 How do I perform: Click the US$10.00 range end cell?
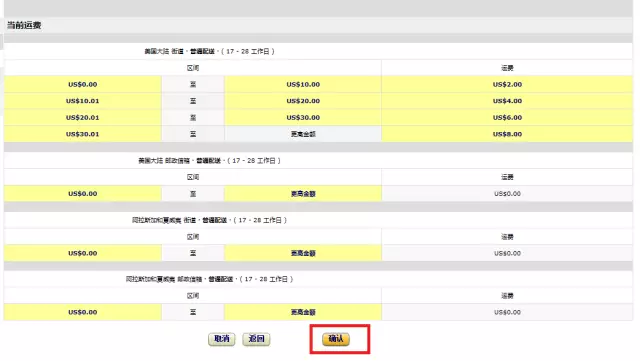303,85
